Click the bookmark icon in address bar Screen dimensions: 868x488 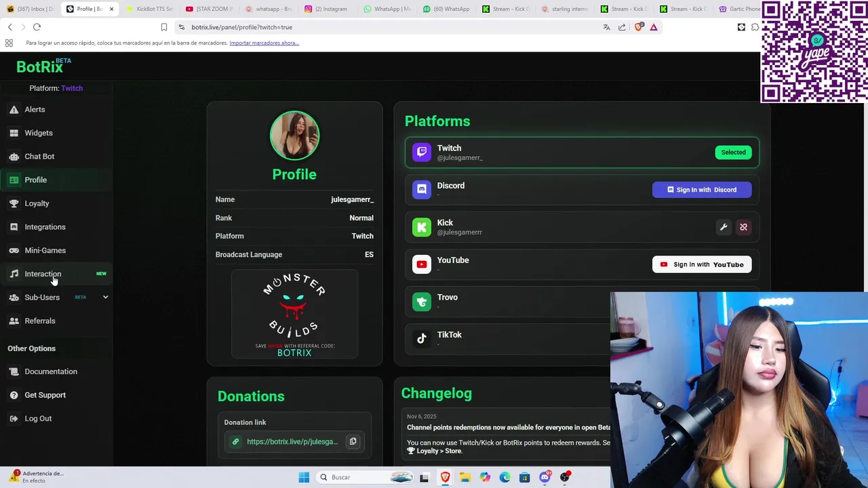tap(163, 27)
